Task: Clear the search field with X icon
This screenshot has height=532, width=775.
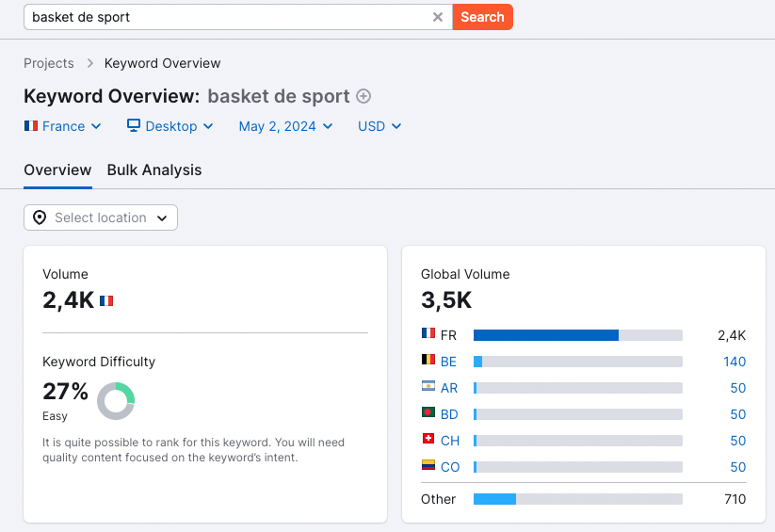Action: coord(437,17)
